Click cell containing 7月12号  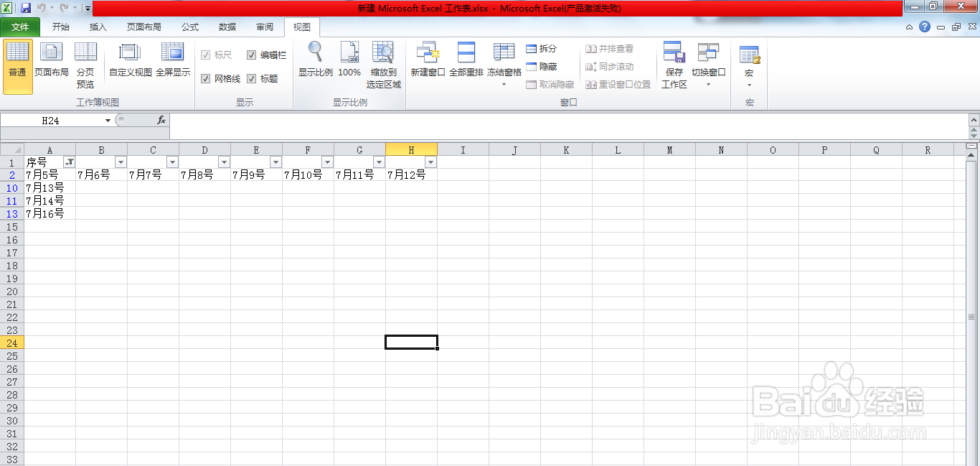pyautogui.click(x=411, y=174)
